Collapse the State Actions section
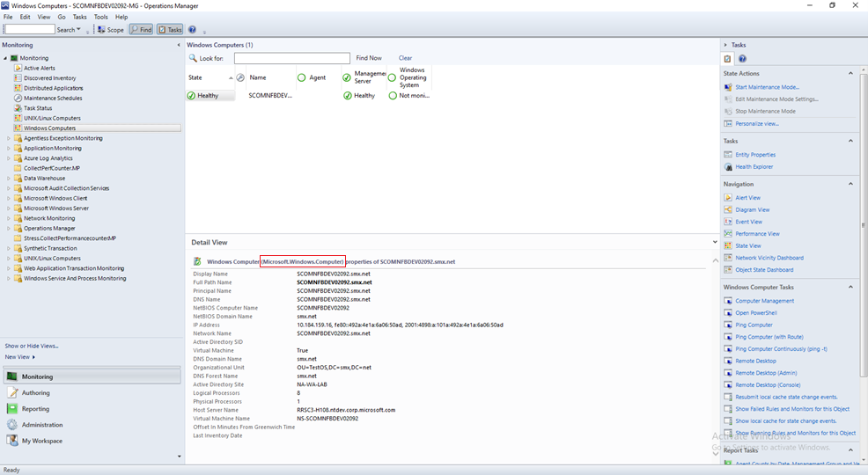The width and height of the screenshot is (868, 475). click(850, 73)
